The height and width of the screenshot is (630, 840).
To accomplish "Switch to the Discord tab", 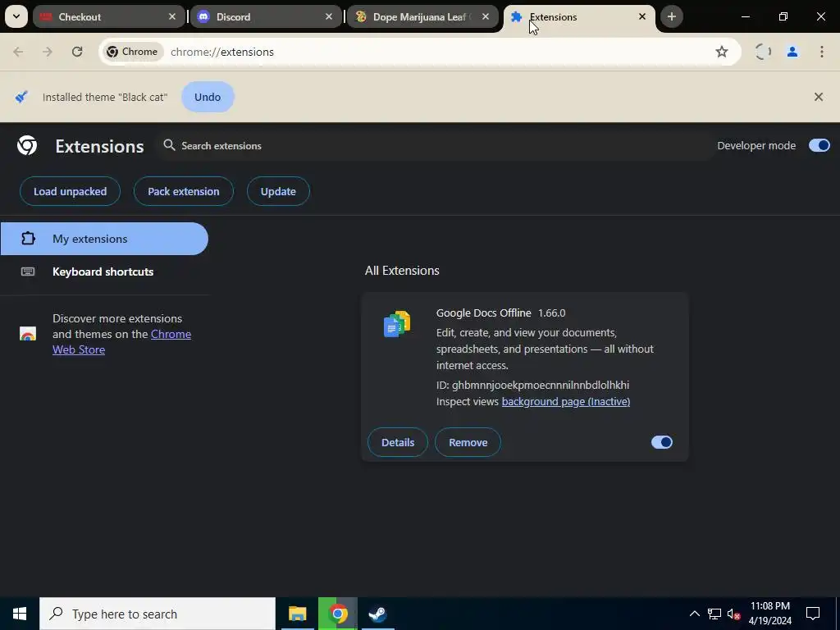I will 266,16.
